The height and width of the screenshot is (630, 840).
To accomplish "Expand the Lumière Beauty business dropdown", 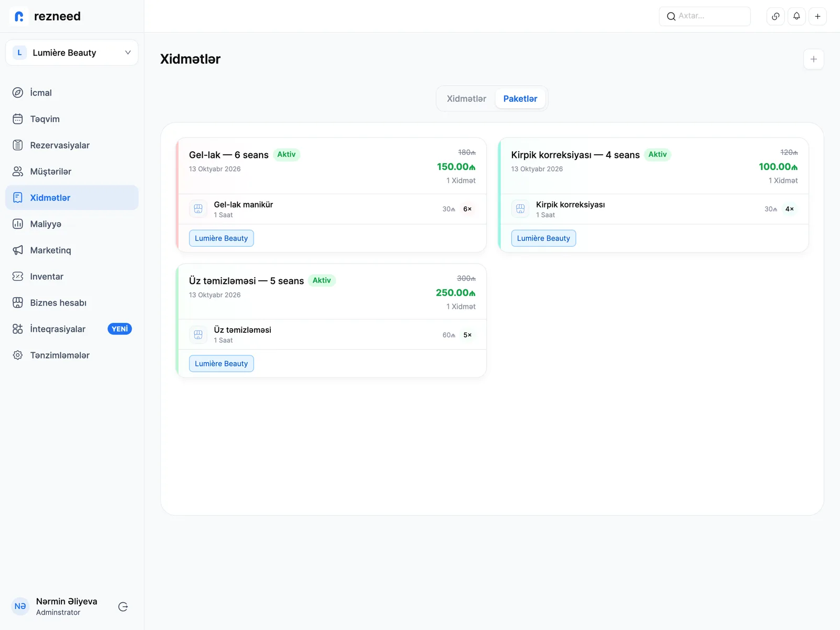I will [72, 52].
